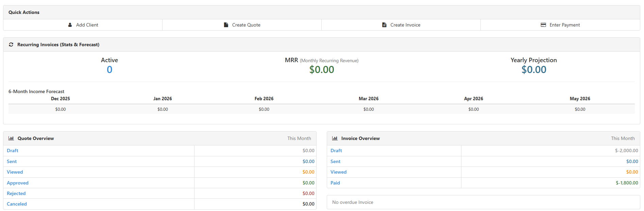This screenshot has height=211, width=644.
Task: Open Sent invoices link
Action: tap(336, 161)
